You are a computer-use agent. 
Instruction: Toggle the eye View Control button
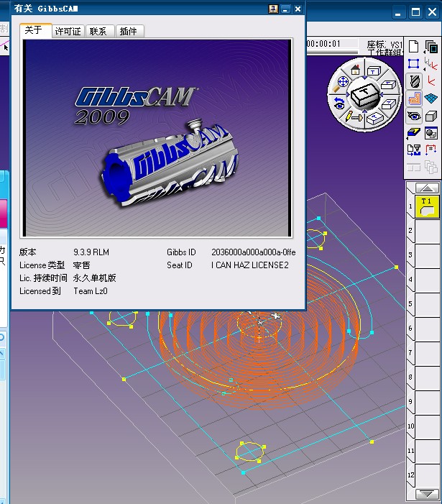(x=414, y=116)
